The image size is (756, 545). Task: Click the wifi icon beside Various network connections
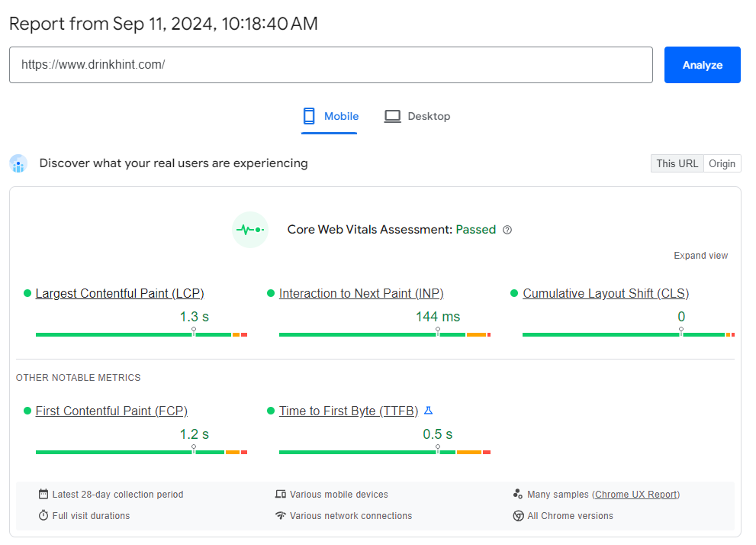pos(281,516)
